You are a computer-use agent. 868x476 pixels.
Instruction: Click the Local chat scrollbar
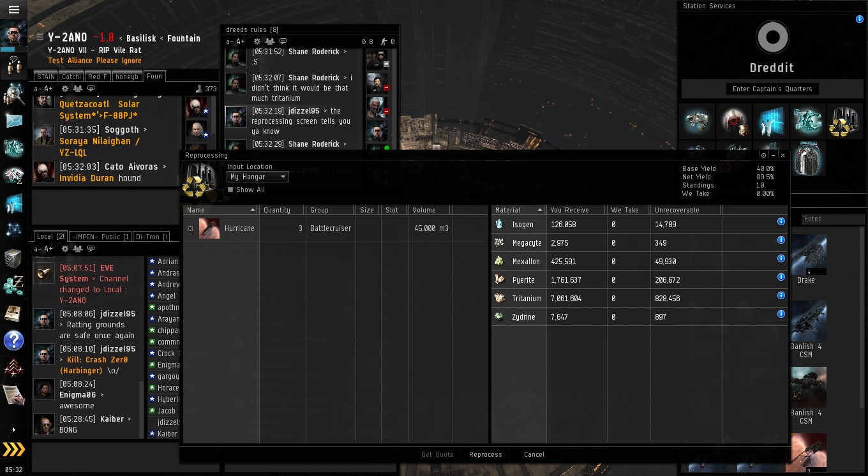[x=141, y=408]
